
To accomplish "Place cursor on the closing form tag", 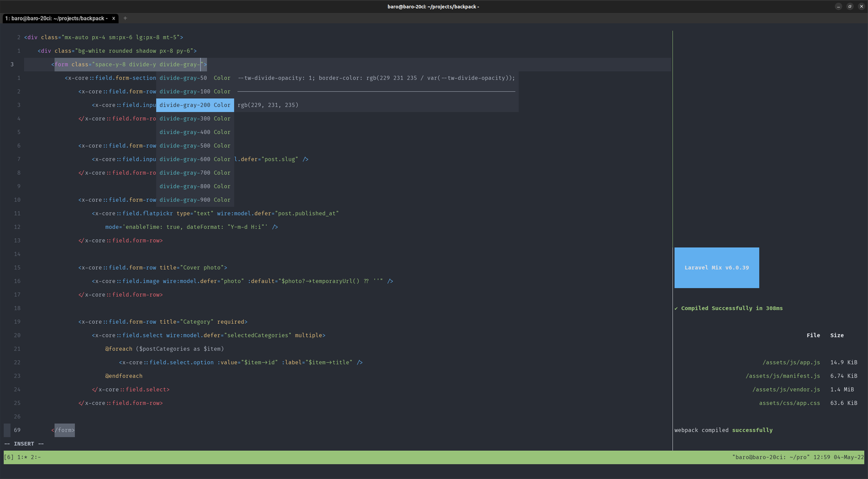I will pyautogui.click(x=64, y=430).
